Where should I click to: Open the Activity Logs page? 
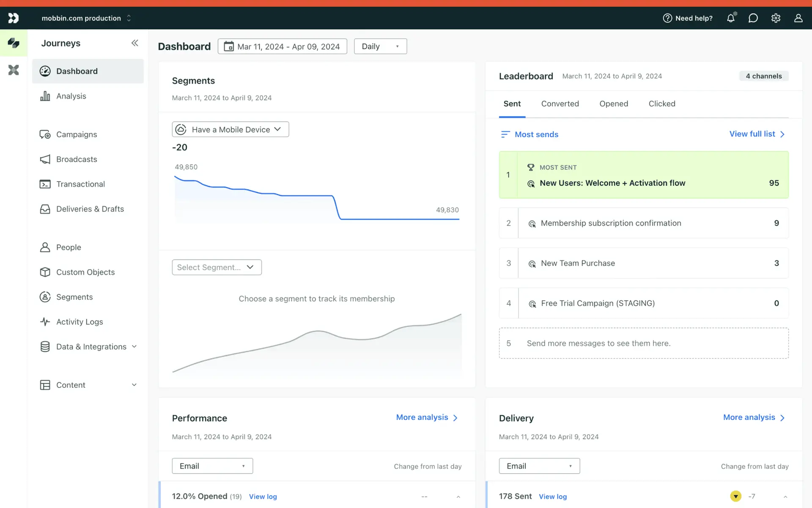pos(80,322)
